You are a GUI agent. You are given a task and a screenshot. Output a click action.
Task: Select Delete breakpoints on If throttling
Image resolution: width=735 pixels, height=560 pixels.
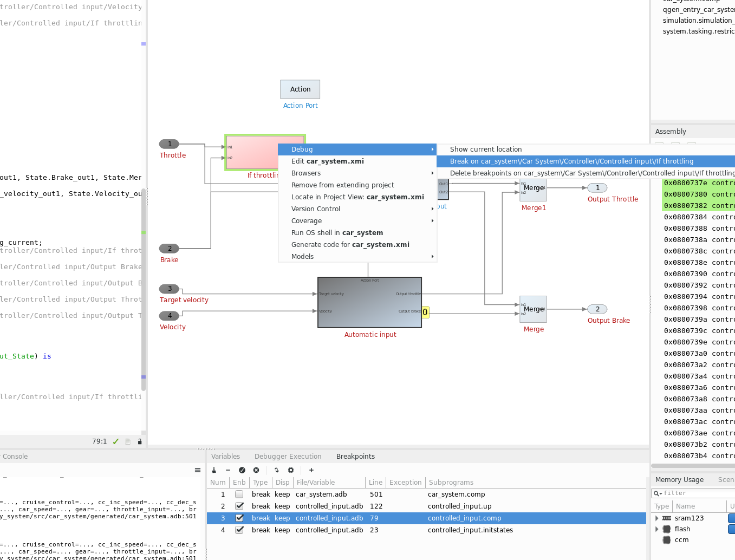coord(586,173)
